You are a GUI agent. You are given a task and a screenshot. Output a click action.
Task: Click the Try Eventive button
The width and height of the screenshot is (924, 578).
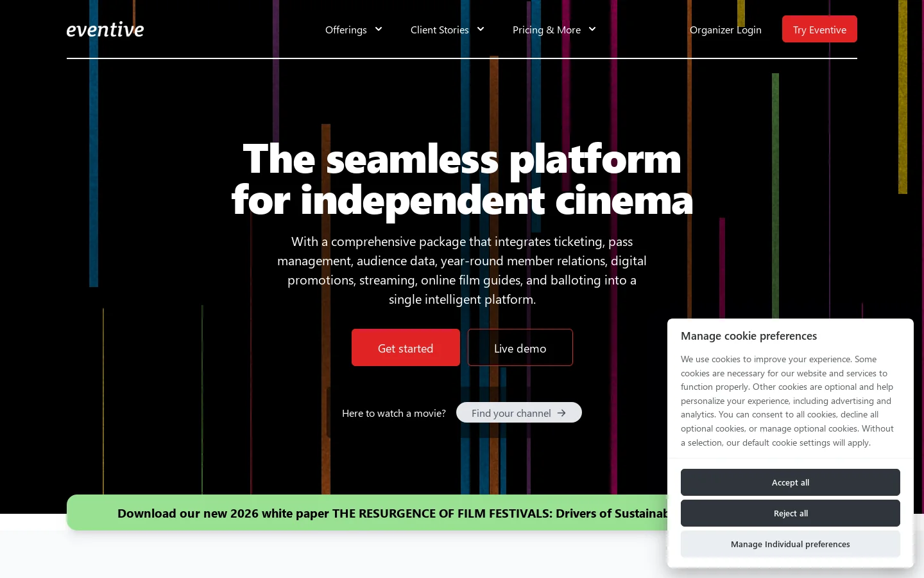tap(819, 29)
